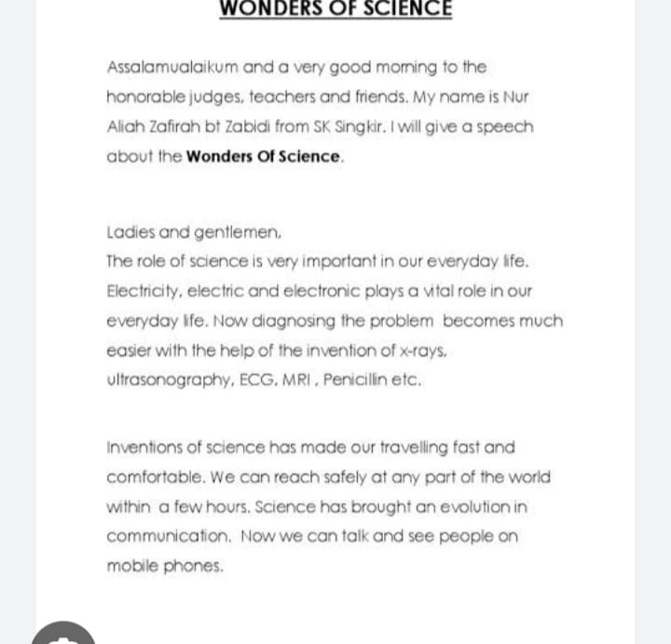The height and width of the screenshot is (644, 671).
Task: Click the underlined WONDERS OF SCIENCE title
Action: click(x=335, y=8)
